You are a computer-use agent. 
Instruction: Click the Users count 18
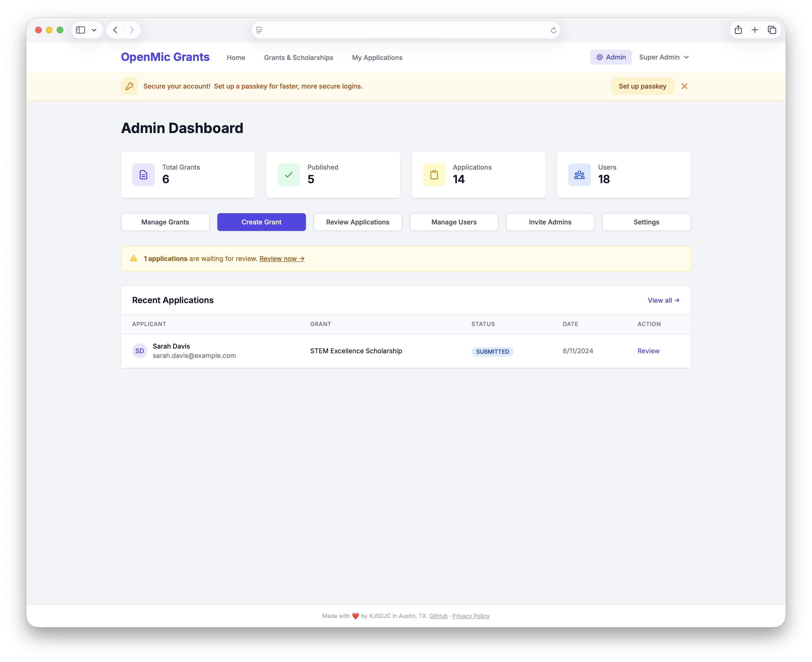point(604,179)
